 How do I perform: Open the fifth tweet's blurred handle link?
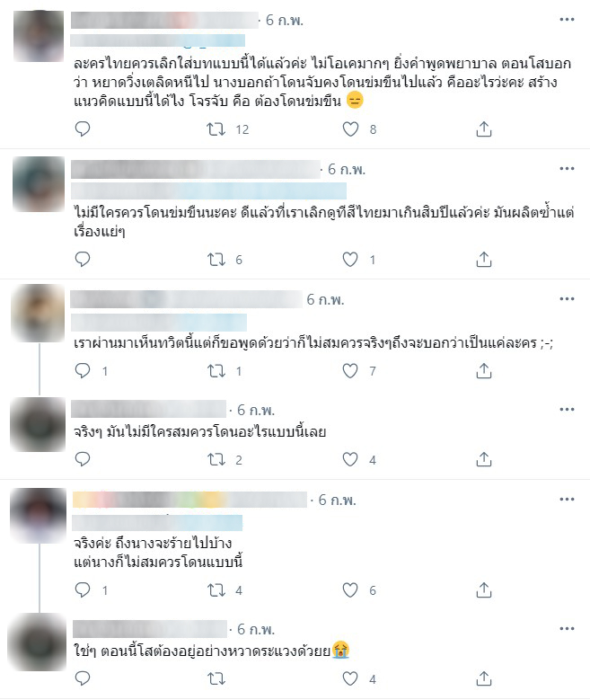coord(157,523)
